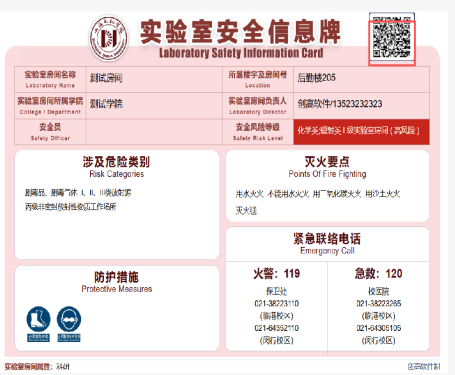Click the Points Of Fire Fighting heading
Screen dimensions: 455x375
point(327,174)
